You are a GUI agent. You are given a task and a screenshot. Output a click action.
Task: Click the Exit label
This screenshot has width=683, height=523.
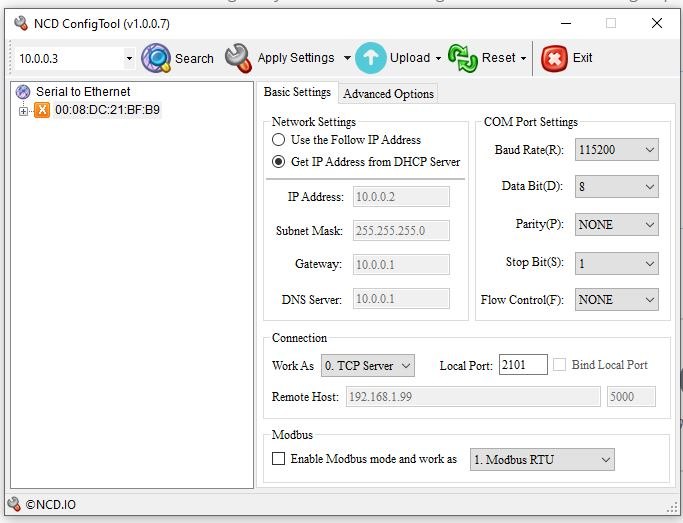pos(582,58)
